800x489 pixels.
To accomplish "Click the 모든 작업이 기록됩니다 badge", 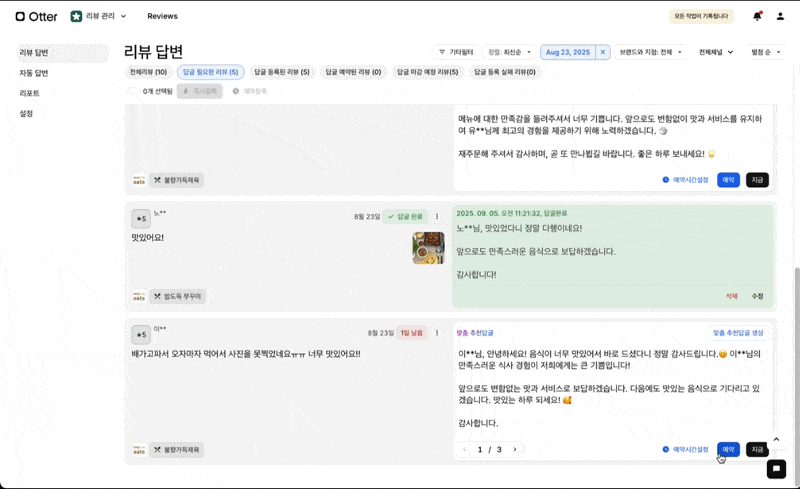I will pyautogui.click(x=701, y=16).
